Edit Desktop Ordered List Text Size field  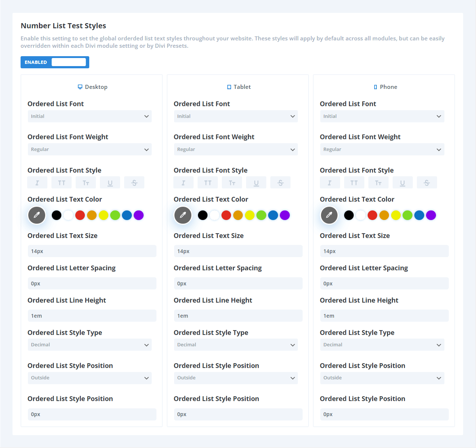click(92, 251)
